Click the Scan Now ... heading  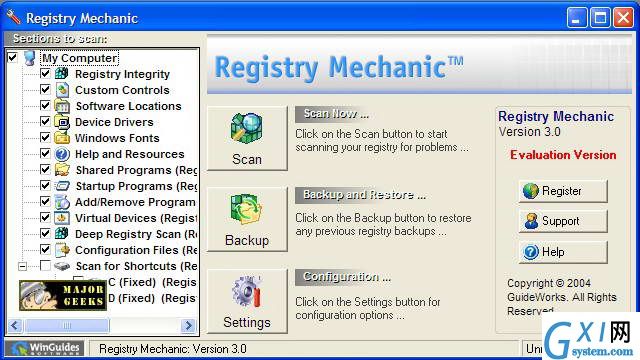tap(336, 114)
